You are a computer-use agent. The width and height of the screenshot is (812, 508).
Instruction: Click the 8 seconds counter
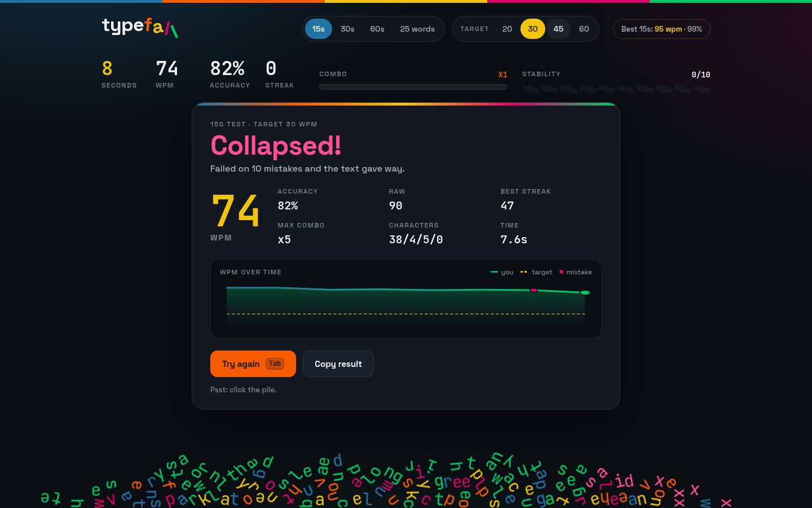pos(107,69)
